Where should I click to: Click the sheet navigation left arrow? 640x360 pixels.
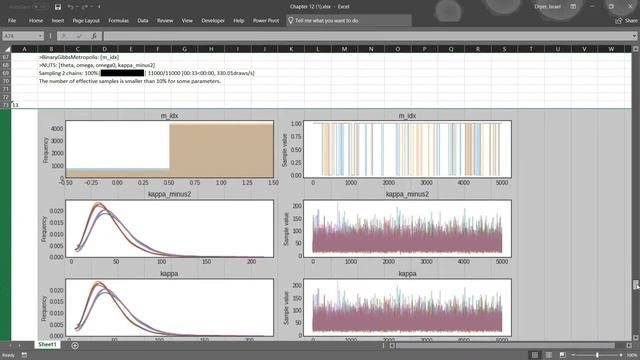tap(10, 345)
